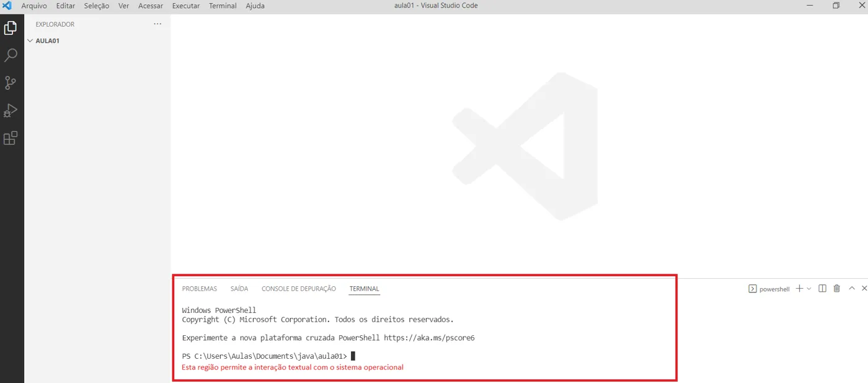Open the Run and Debug view icon

11,110
